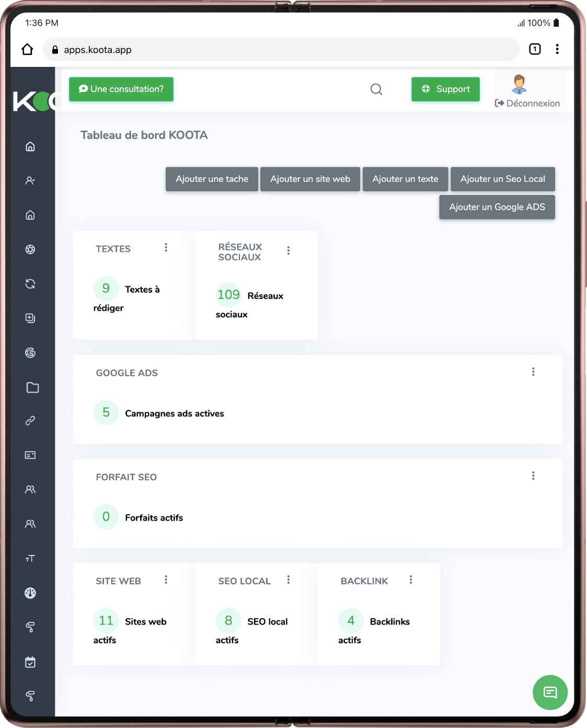Open the gauge dashboard sidebar icon

(30, 593)
